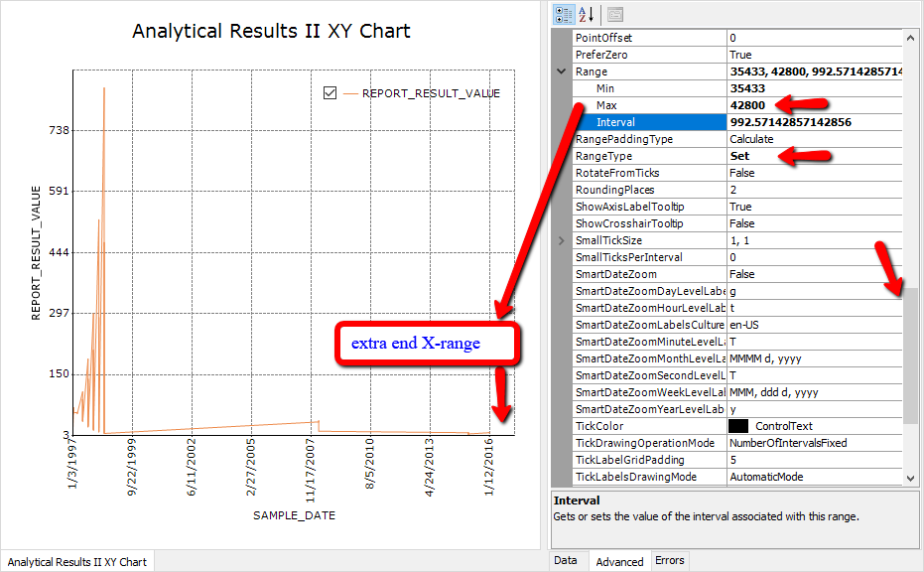Uncheck the REPORT_RESULT_VALUE legend checkbox
Screen dimensions: 924x572
pyautogui.click(x=330, y=93)
